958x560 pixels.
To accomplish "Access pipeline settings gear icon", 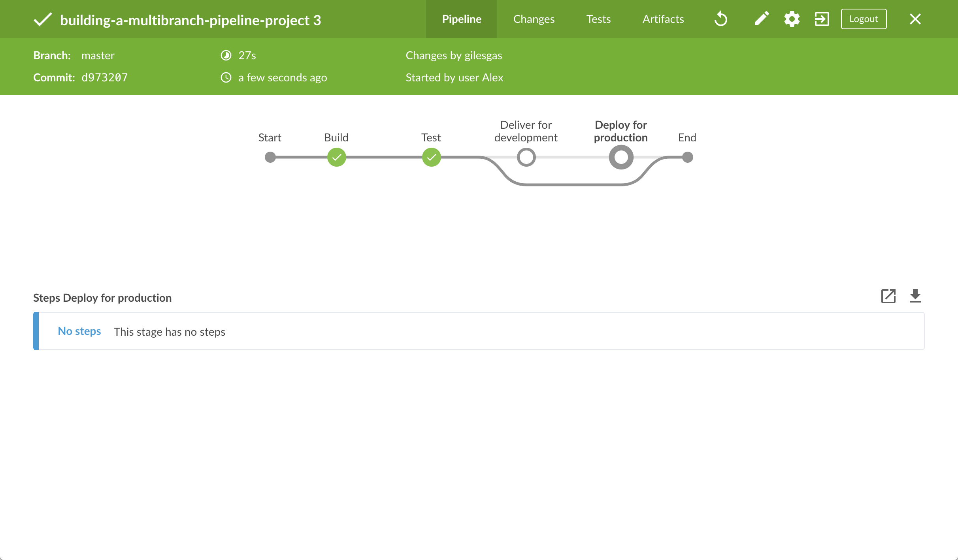I will point(792,19).
